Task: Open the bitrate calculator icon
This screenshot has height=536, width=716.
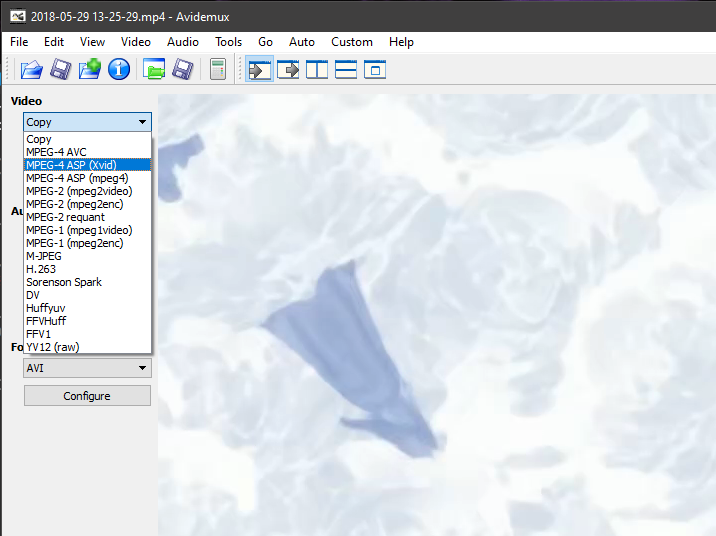Action: pos(218,70)
